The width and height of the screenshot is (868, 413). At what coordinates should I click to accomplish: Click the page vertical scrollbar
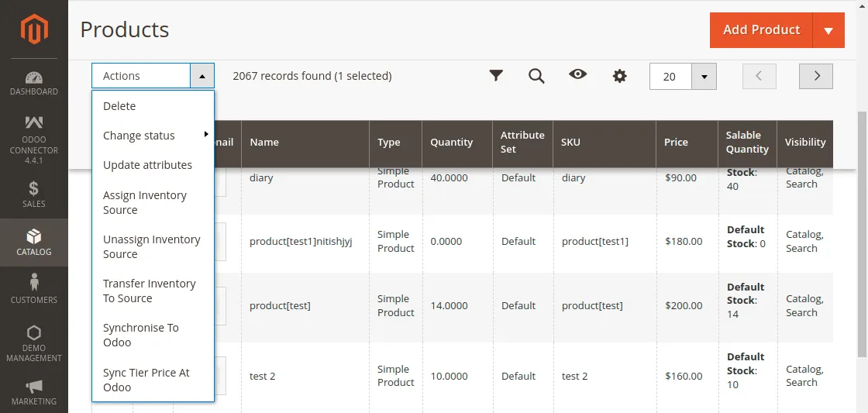863,232
